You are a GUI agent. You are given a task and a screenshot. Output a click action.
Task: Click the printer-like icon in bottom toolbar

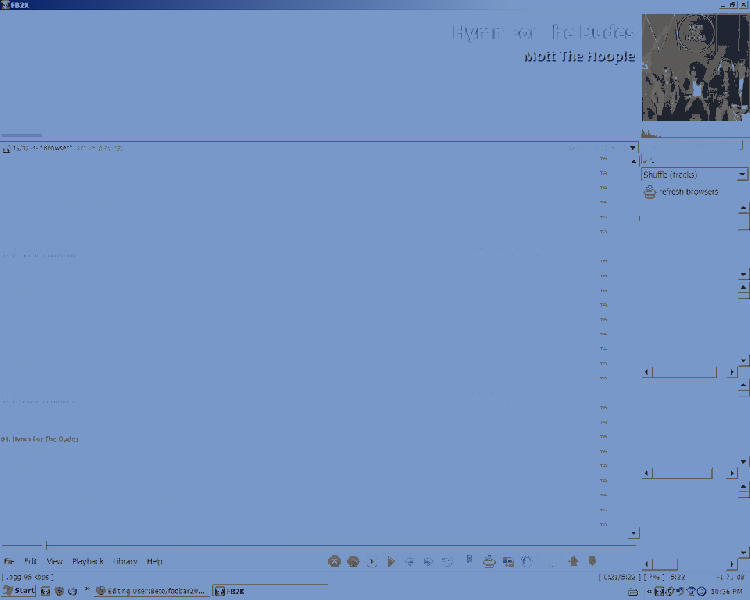point(489,562)
